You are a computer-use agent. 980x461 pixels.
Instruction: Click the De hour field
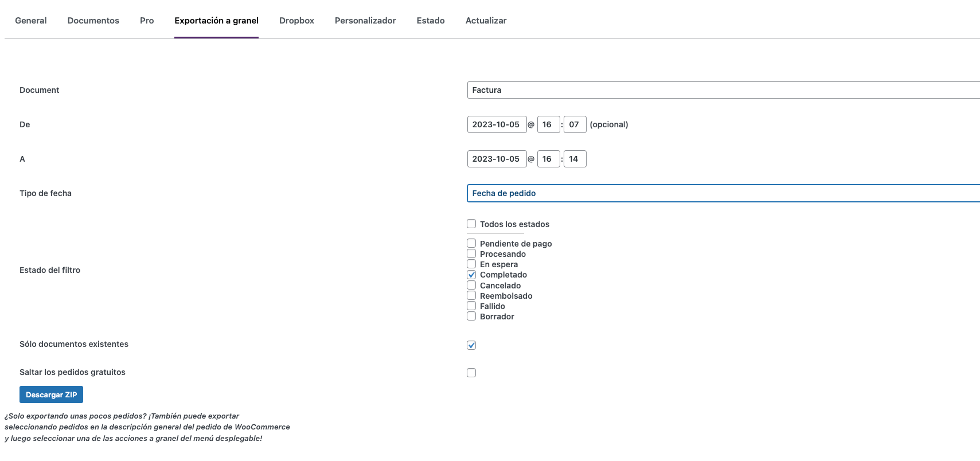pos(548,124)
